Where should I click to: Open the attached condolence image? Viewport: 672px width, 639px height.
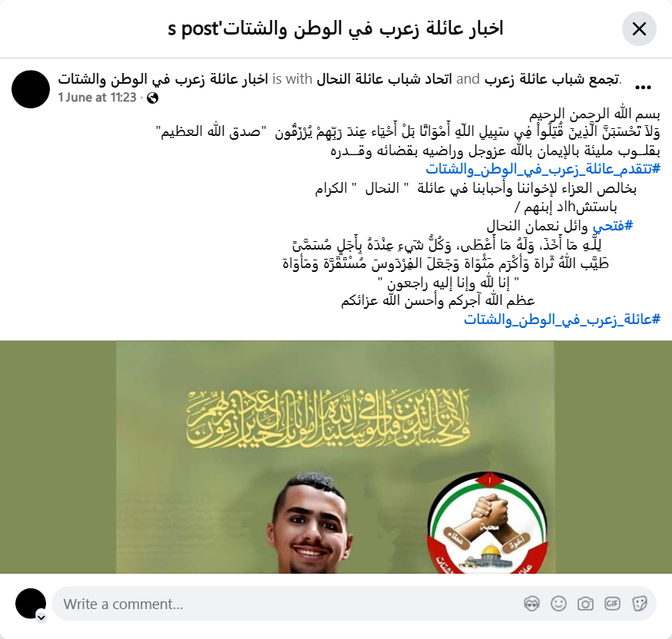coord(336,457)
